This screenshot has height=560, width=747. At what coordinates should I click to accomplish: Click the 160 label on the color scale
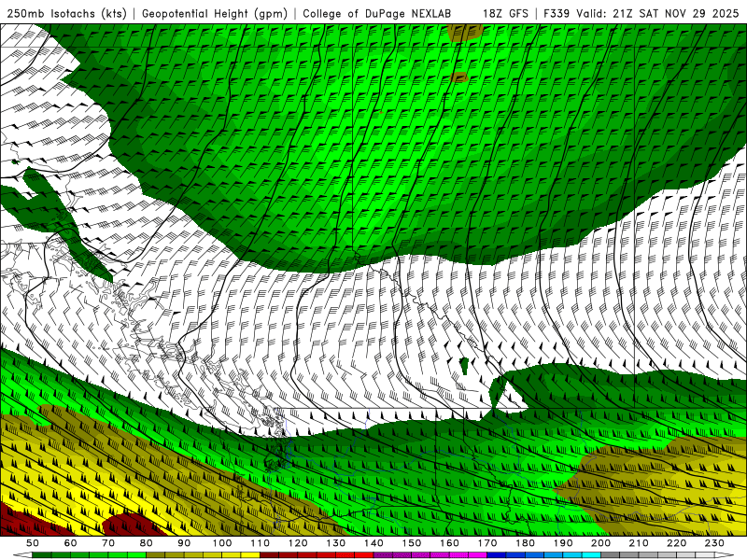coord(449,543)
